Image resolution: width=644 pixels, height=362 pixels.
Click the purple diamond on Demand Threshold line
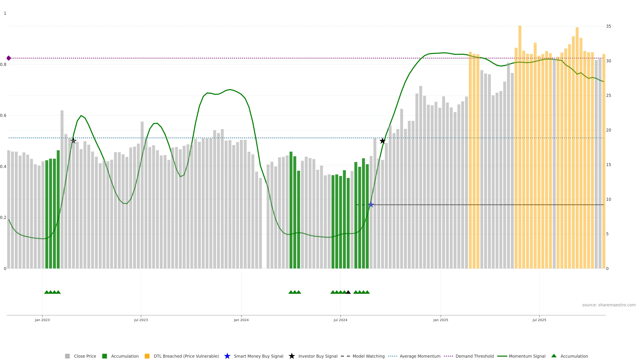9,58
